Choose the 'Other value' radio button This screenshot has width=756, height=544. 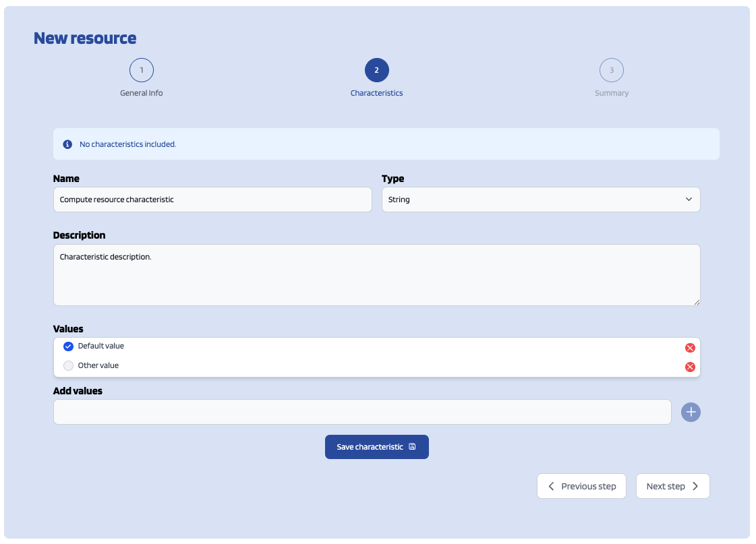[x=68, y=366]
